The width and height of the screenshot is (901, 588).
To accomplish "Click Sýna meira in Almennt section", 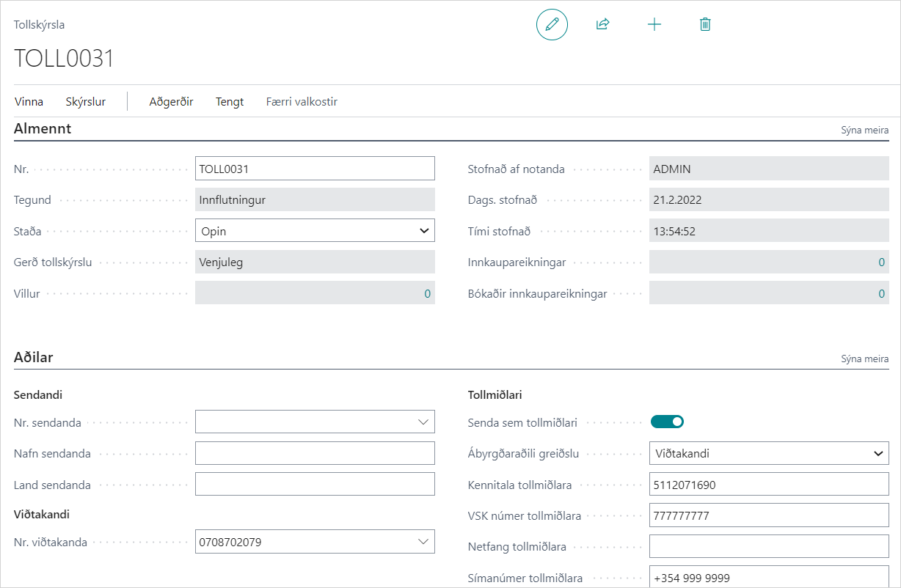I will tap(864, 131).
